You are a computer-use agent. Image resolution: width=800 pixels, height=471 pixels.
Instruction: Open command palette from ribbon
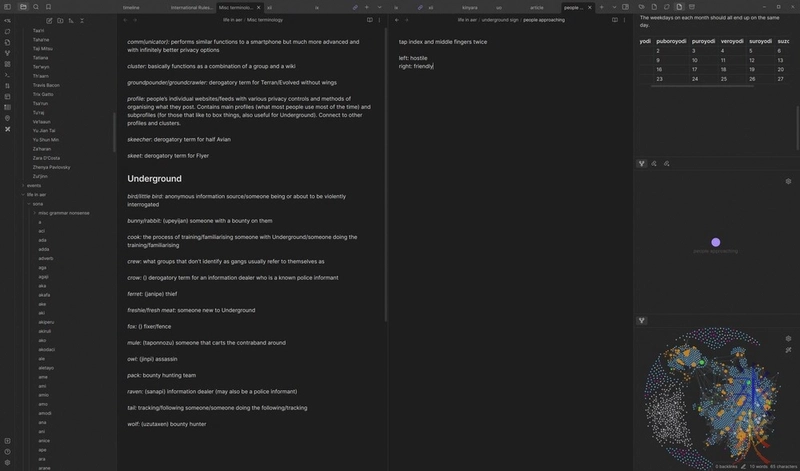point(7,75)
